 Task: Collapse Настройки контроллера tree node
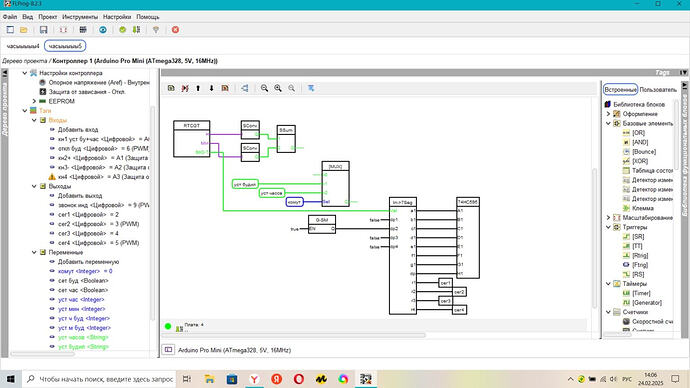(x=25, y=73)
